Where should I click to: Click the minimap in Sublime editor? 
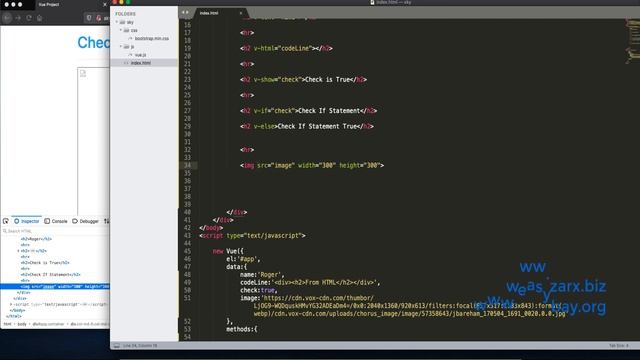pos(633,41)
